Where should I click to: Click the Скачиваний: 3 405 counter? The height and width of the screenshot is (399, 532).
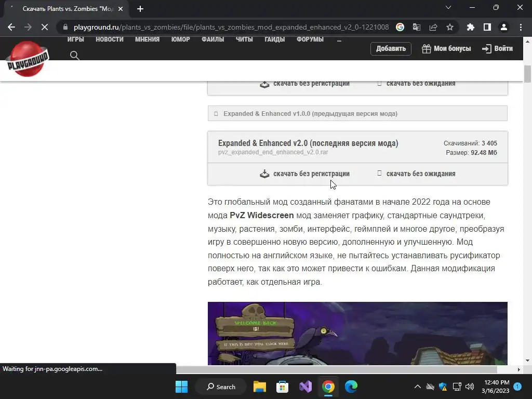[470, 143]
